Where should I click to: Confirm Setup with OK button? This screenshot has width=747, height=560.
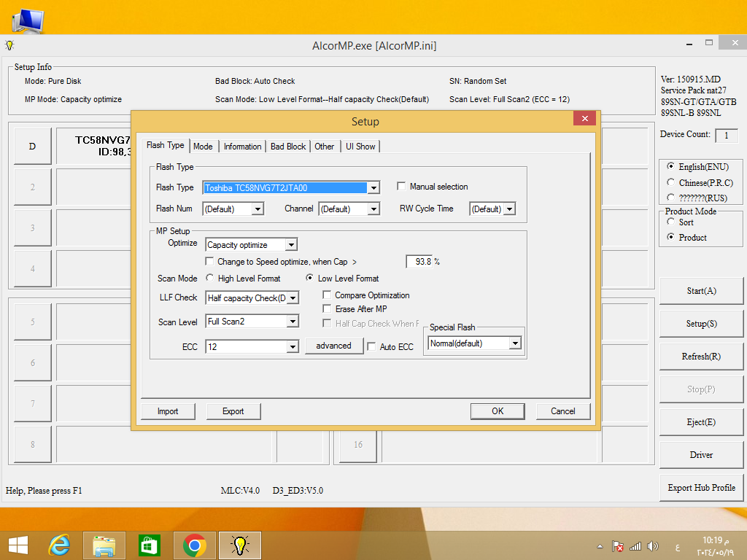tap(498, 411)
